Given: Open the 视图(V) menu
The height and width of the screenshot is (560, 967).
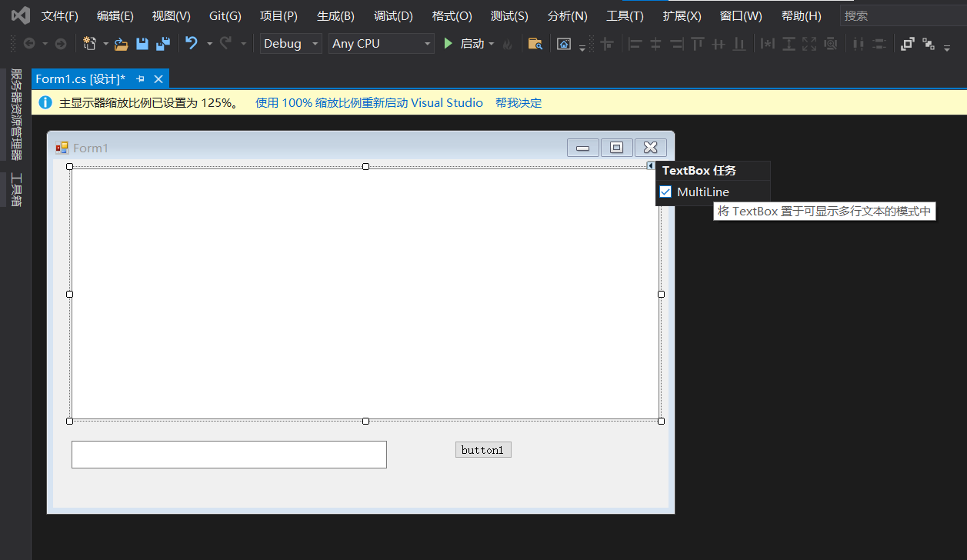Looking at the screenshot, I should coord(172,15).
